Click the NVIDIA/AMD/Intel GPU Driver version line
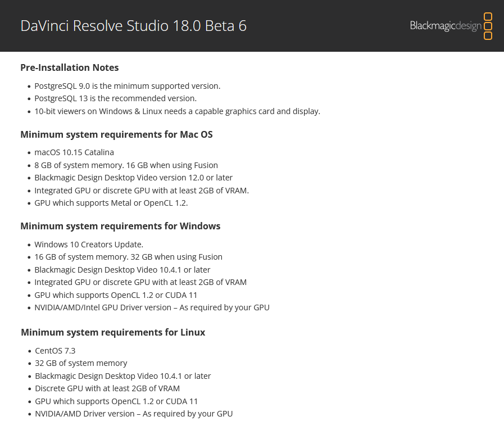The height and width of the screenshot is (439, 504). pyautogui.click(x=152, y=308)
